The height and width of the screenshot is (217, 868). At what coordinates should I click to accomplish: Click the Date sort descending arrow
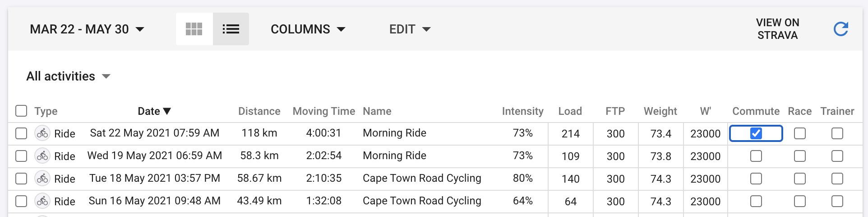coord(167,111)
